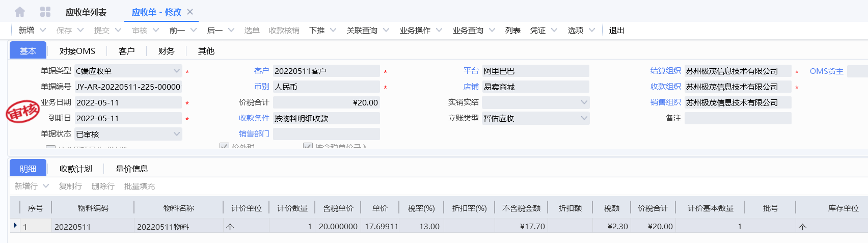
Task: Click the 备注 input field
Action: click(738, 118)
